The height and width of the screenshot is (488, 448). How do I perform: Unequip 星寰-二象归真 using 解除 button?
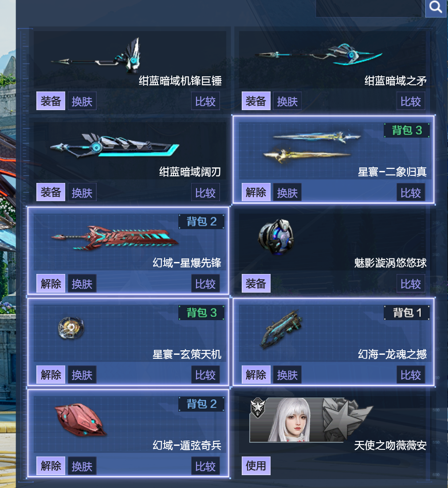256,192
